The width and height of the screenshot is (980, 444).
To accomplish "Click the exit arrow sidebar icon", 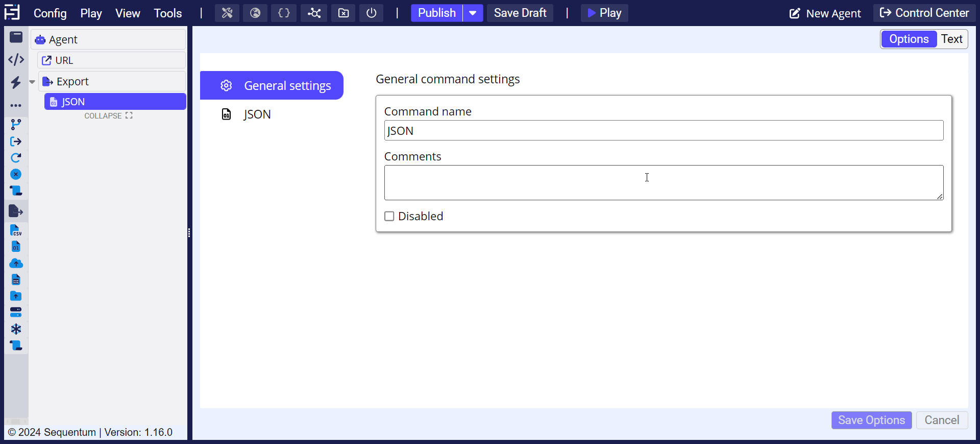I will coord(16,142).
